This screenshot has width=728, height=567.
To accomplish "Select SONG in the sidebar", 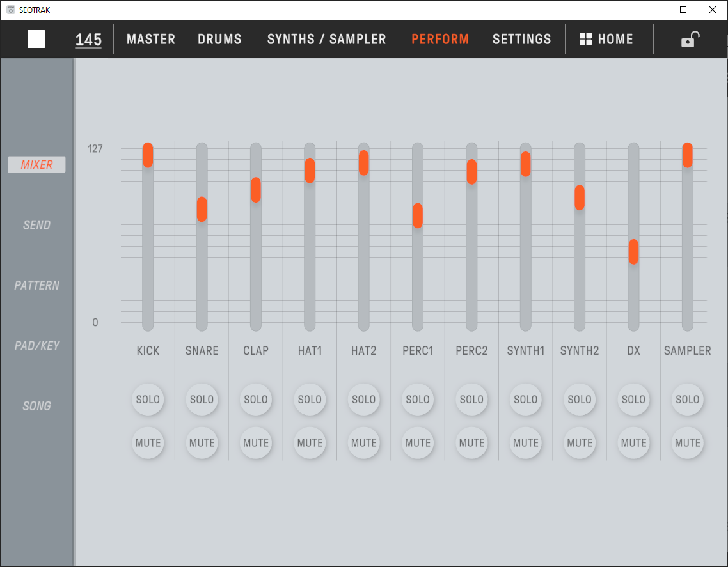I will coord(36,406).
